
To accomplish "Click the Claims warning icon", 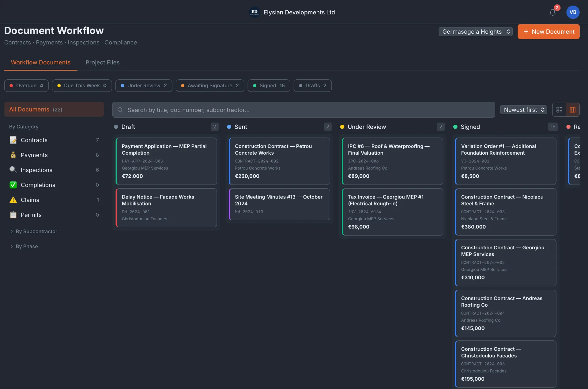I will [x=13, y=200].
